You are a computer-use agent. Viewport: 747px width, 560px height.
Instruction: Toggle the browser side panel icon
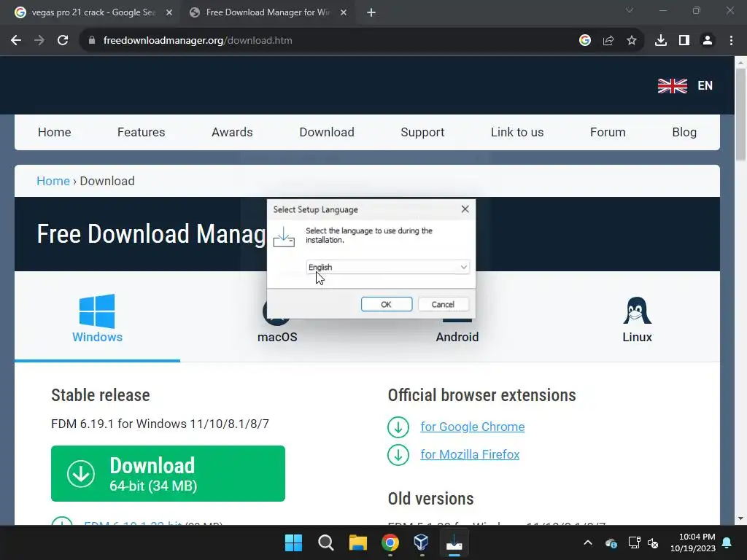click(x=684, y=41)
